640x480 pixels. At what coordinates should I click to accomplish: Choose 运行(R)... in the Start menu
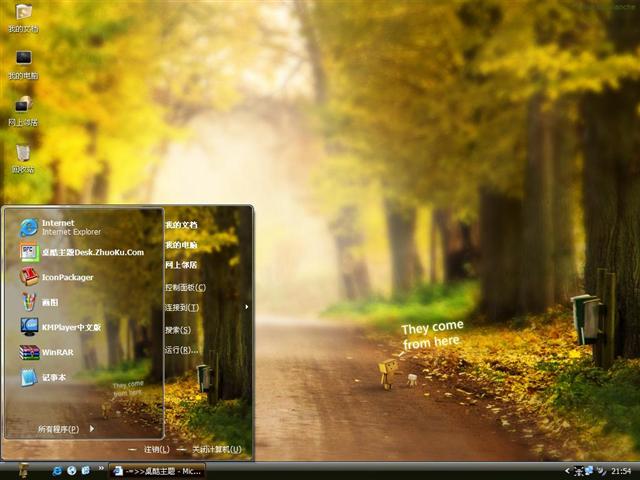(182, 350)
